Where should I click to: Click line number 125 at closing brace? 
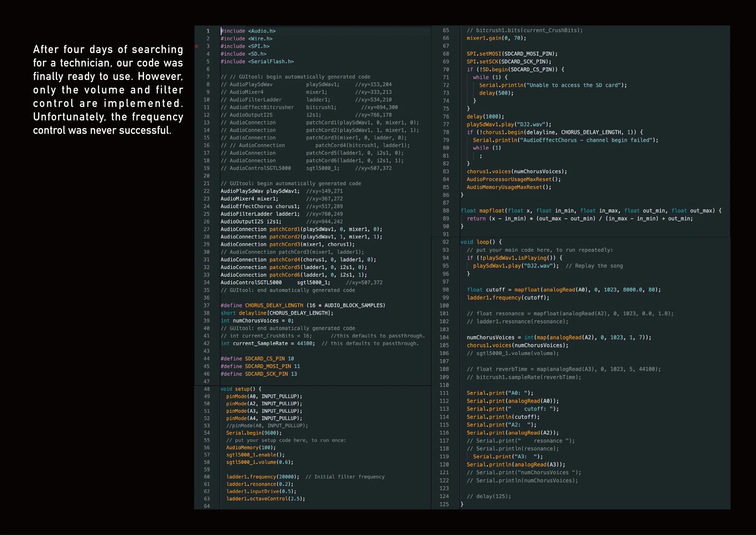(x=444, y=504)
